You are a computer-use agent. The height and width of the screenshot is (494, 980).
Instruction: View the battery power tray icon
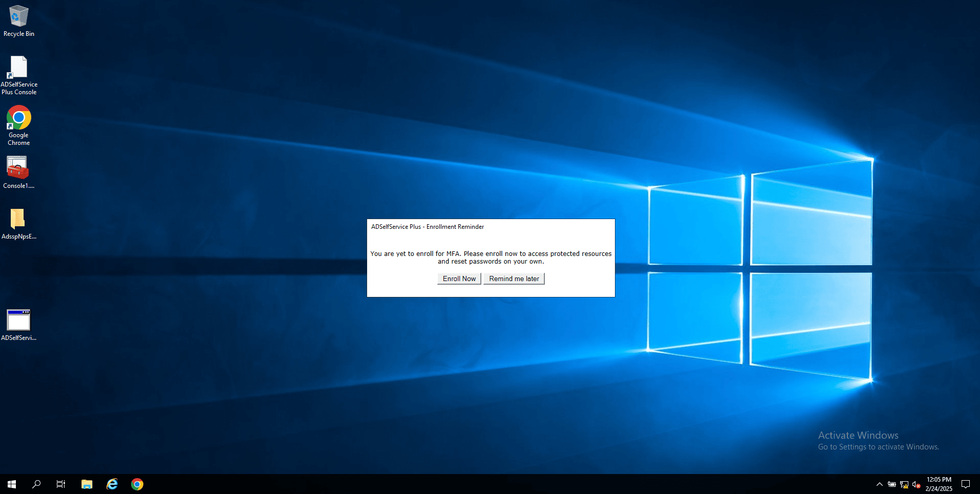tap(891, 484)
